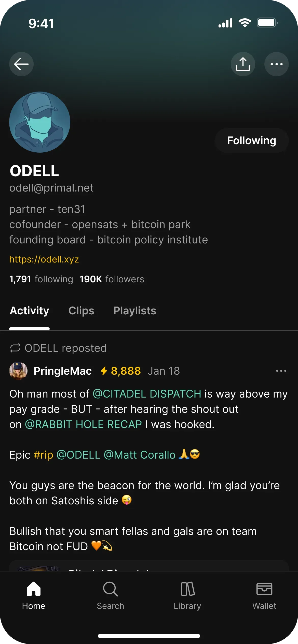Viewport: 298px width, 644px height.
Task: Tap the back arrow button
Action: (21, 64)
